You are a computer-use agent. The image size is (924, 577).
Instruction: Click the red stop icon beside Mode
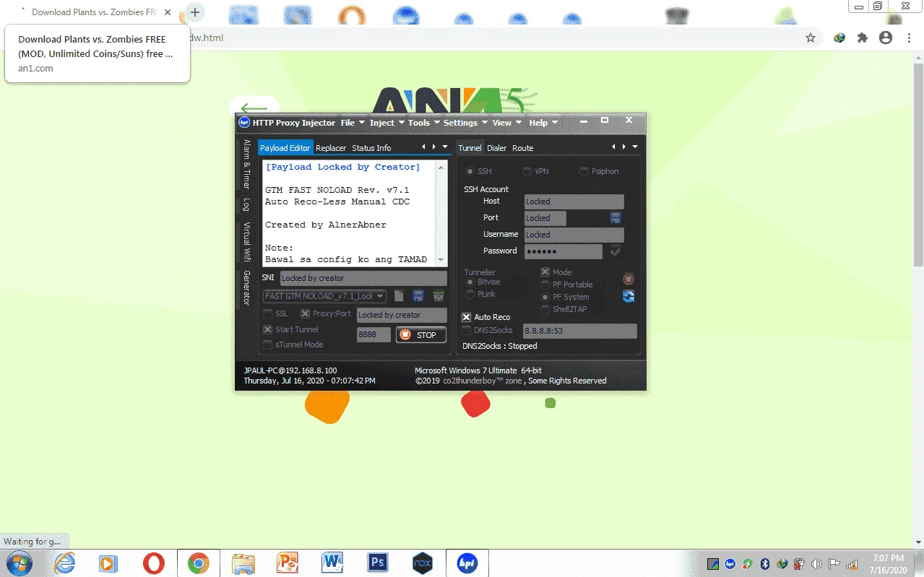click(x=629, y=279)
